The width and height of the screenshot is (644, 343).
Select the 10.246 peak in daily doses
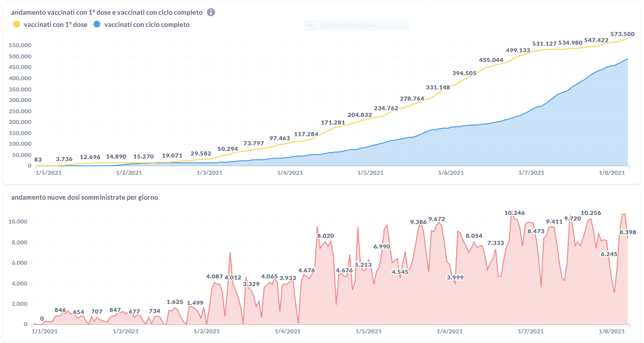514,213
